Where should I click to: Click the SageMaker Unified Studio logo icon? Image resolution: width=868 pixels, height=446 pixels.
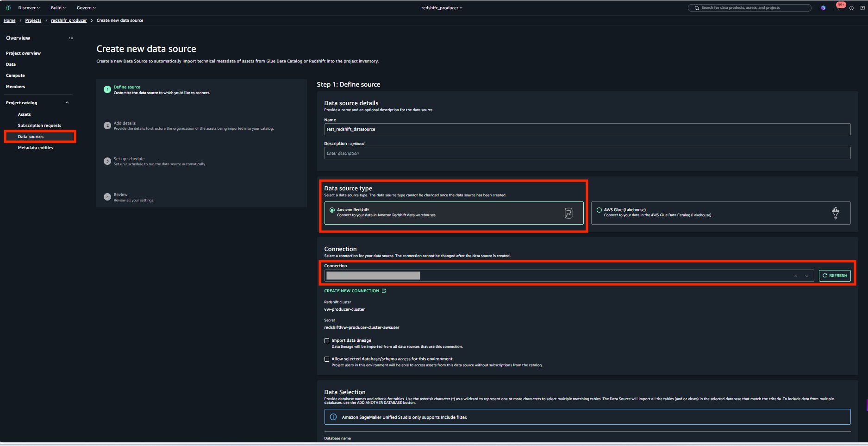tap(8, 8)
